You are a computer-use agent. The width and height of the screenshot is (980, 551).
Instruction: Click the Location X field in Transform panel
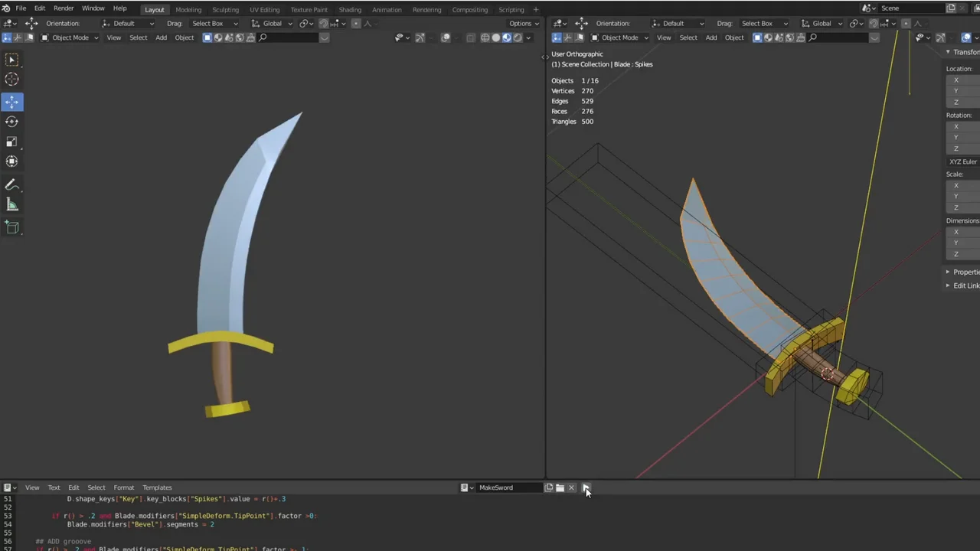pos(965,80)
